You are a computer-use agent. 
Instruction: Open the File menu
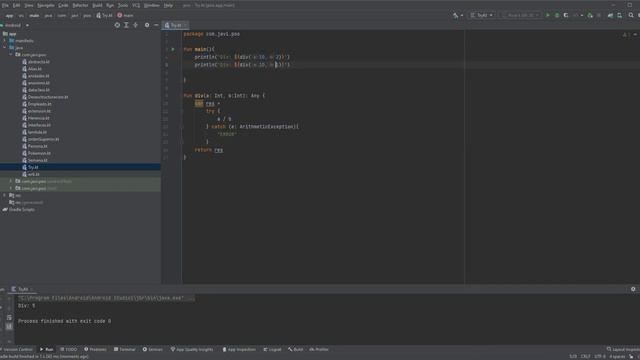pos(5,5)
